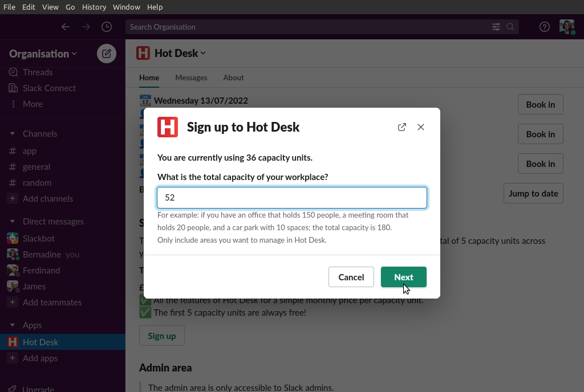Click the Sign up button
Image resolution: width=584 pixels, height=392 pixels.
pyautogui.click(x=161, y=336)
